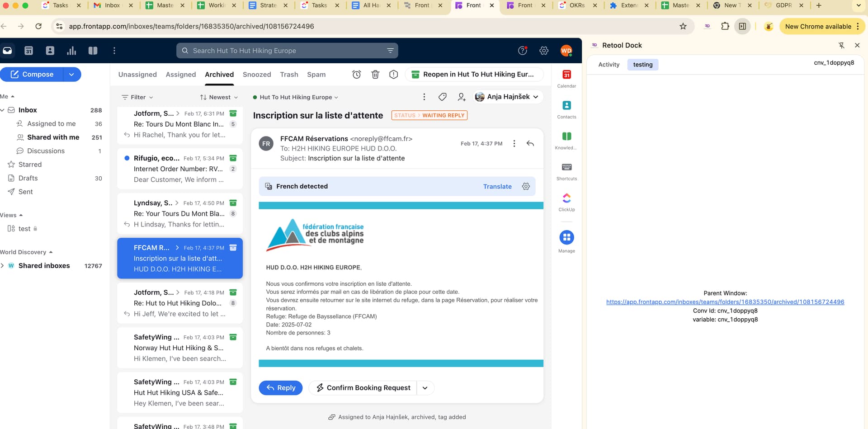Move conversation to trash with bin icon
The height and width of the screenshot is (429, 868).
375,75
